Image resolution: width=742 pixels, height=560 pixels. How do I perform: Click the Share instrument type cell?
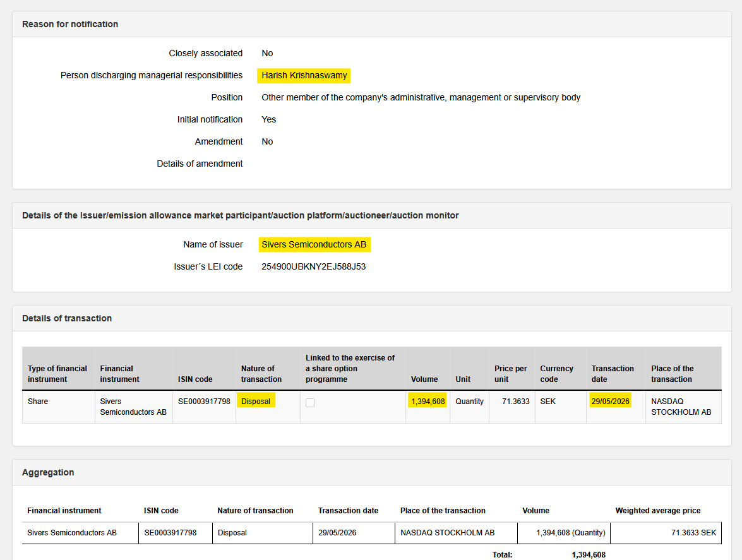tap(38, 401)
